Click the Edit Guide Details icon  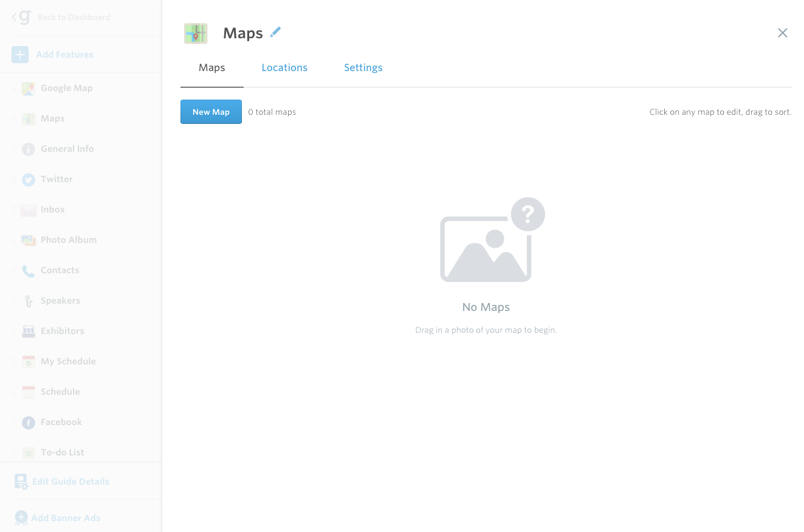coord(21,482)
